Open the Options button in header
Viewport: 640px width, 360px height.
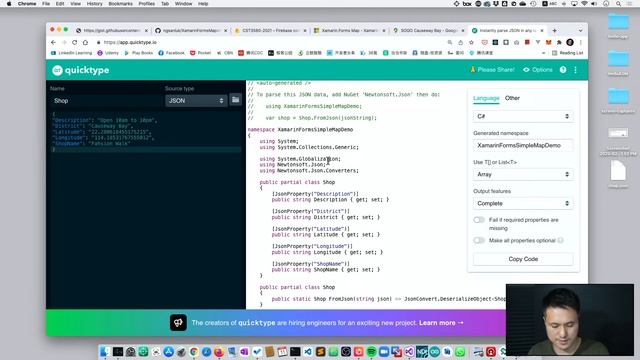(538, 70)
